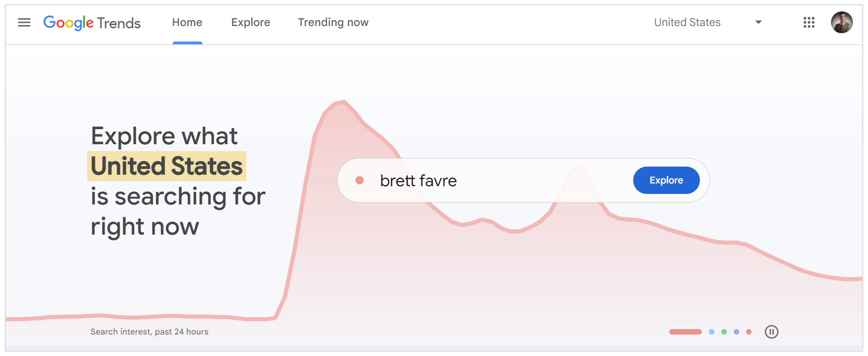This screenshot has width=868, height=356.
Task: Click the highlighted United States text
Action: pos(166,166)
